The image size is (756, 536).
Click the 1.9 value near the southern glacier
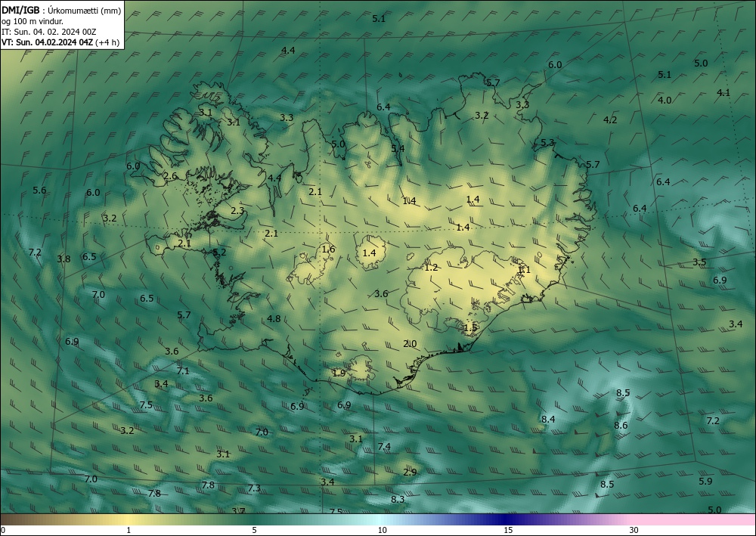(x=339, y=373)
